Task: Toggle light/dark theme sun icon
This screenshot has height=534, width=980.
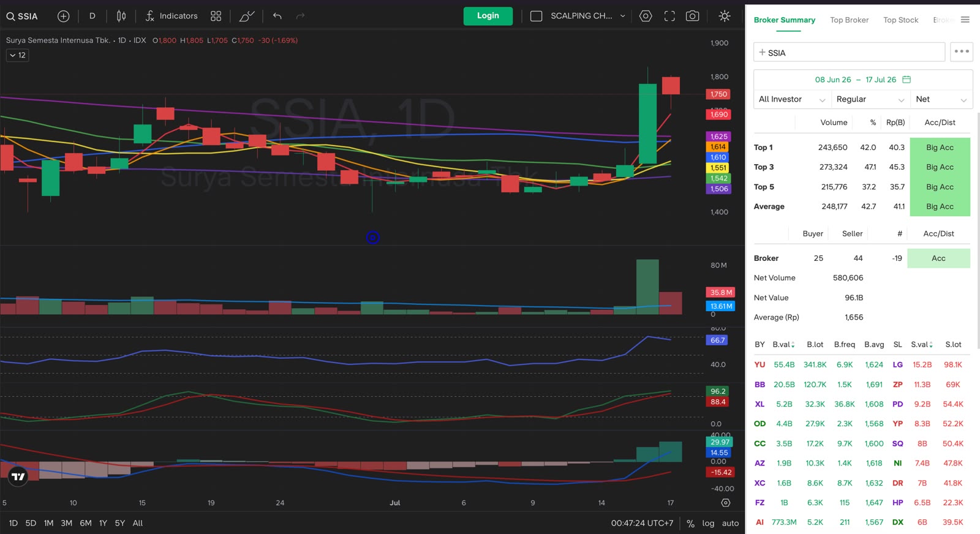Action: coord(725,16)
